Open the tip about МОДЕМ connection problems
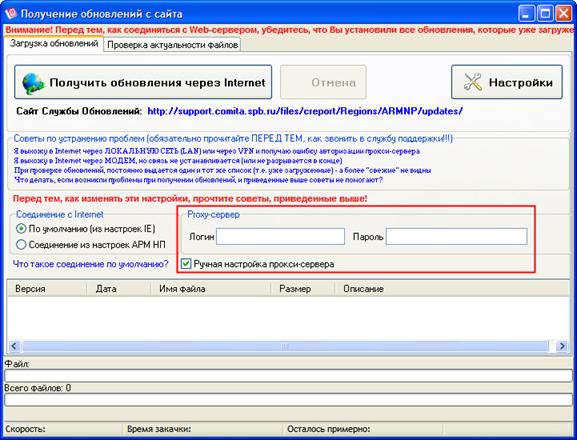The image size is (577, 440). 178,161
